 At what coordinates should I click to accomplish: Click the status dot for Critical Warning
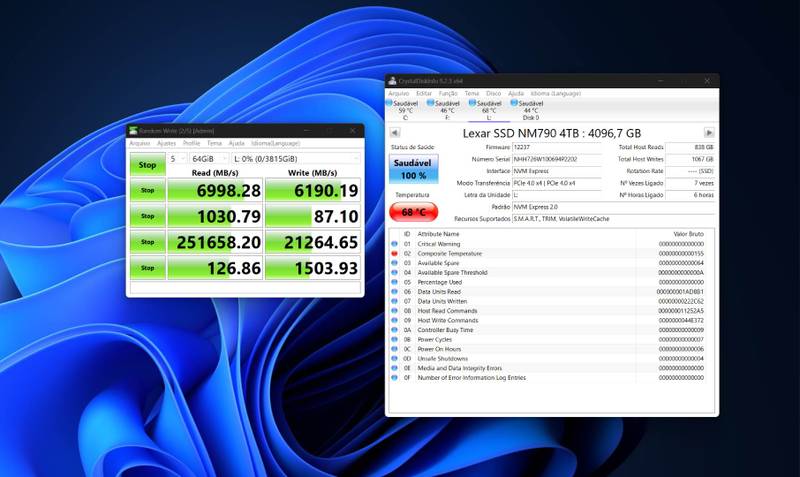click(394, 244)
